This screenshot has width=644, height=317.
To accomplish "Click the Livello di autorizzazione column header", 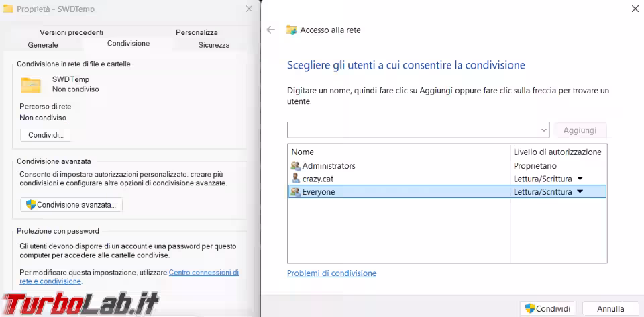I will click(x=557, y=152).
